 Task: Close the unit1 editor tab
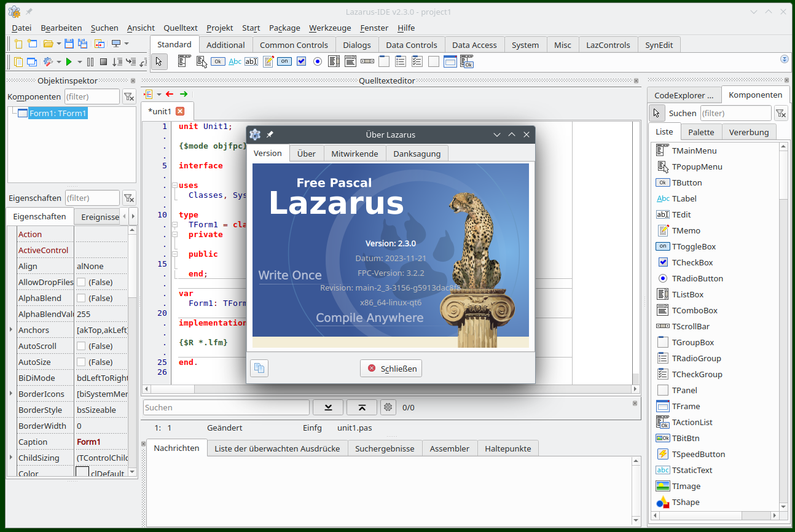(x=180, y=111)
